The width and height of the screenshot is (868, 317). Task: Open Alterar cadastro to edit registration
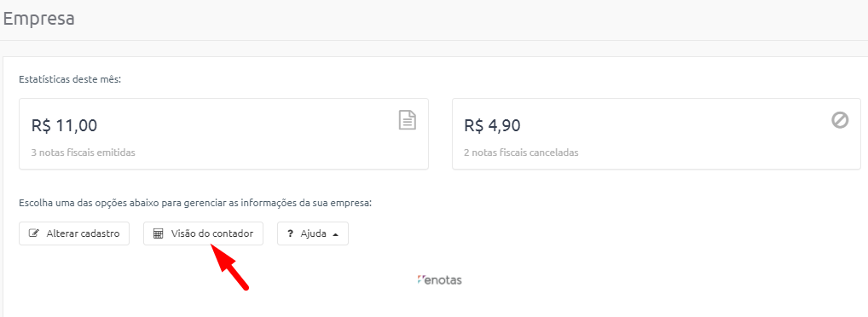[x=74, y=233]
